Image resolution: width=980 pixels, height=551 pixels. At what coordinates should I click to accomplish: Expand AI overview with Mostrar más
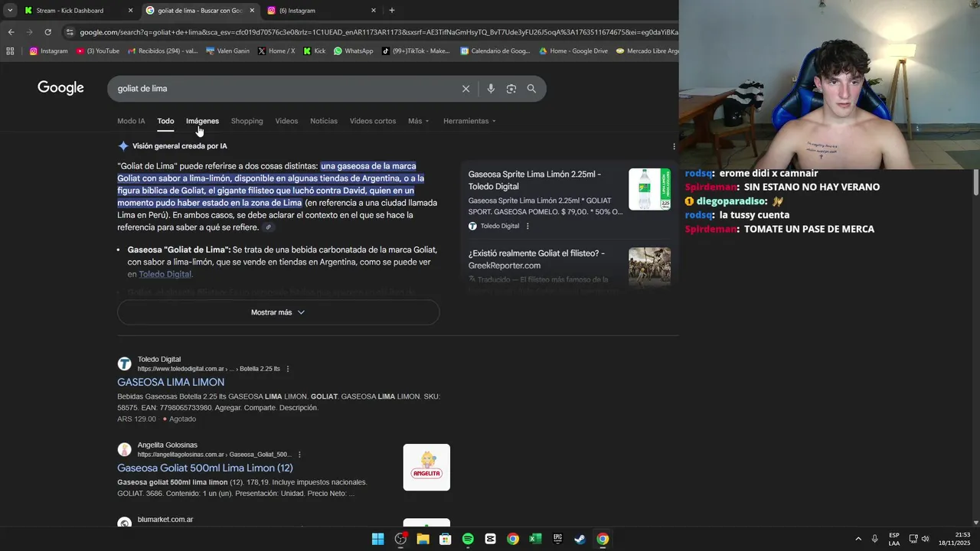click(x=278, y=312)
